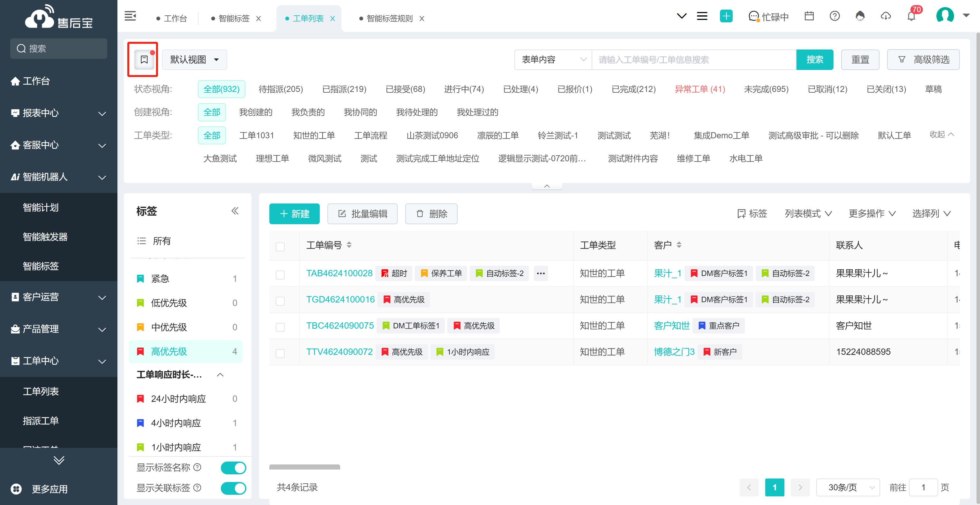The width and height of the screenshot is (980, 505).
Task: Open 高级筛选 filter
Action: [923, 60]
